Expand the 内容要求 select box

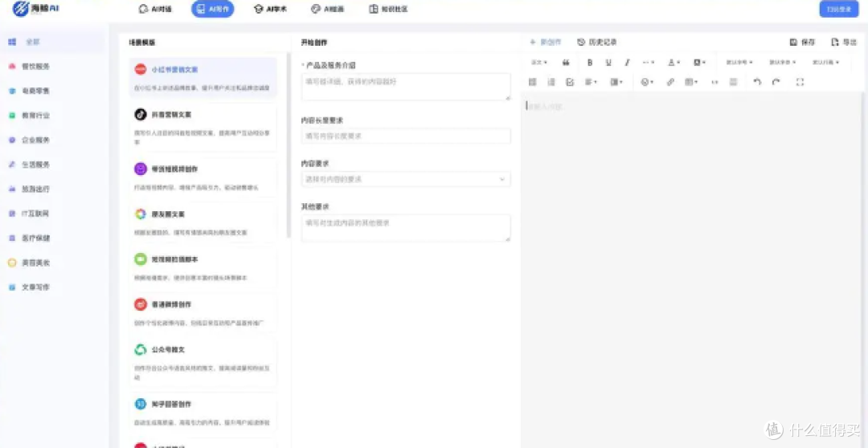pos(406,179)
